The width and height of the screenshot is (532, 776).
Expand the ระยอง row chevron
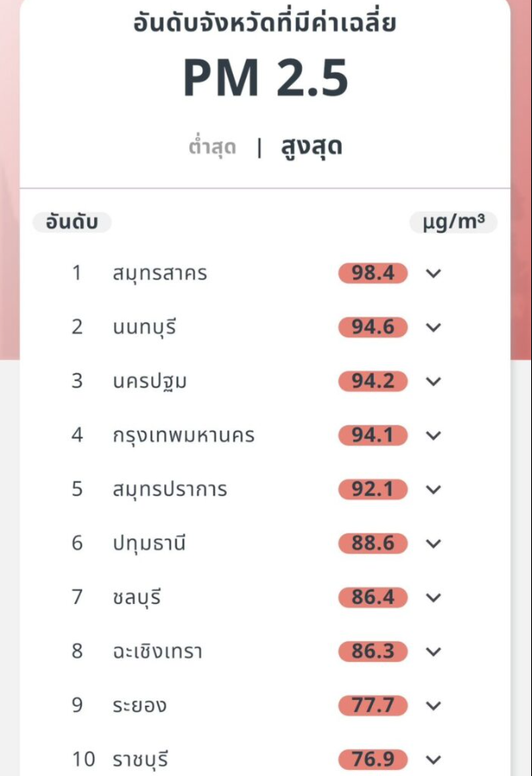pyautogui.click(x=434, y=706)
